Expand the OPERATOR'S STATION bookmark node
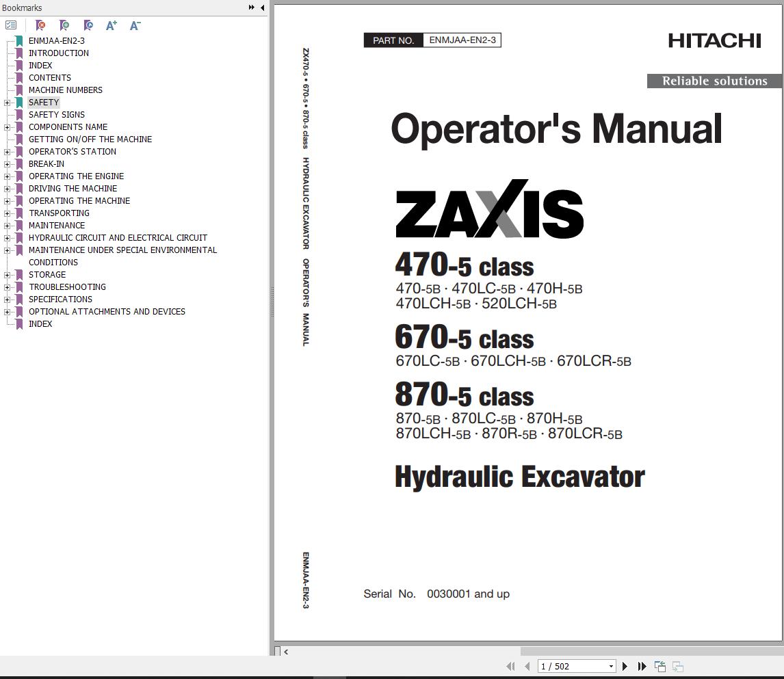Screen dimensions: 784x679 coord(7,152)
